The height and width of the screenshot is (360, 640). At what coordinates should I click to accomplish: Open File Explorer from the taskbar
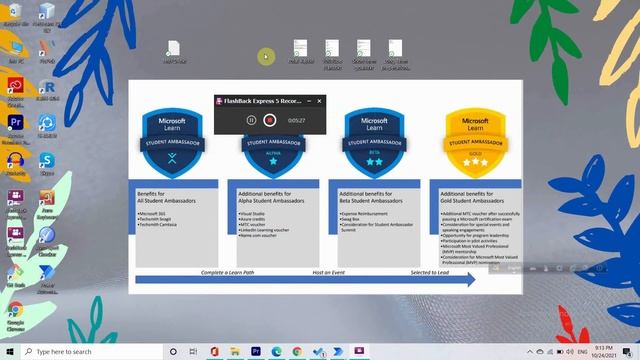point(235,351)
